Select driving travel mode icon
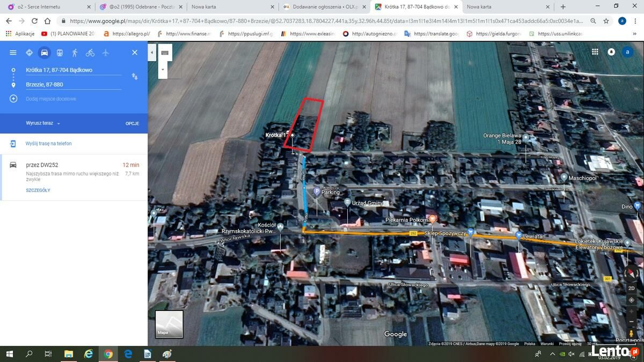 coord(44,53)
